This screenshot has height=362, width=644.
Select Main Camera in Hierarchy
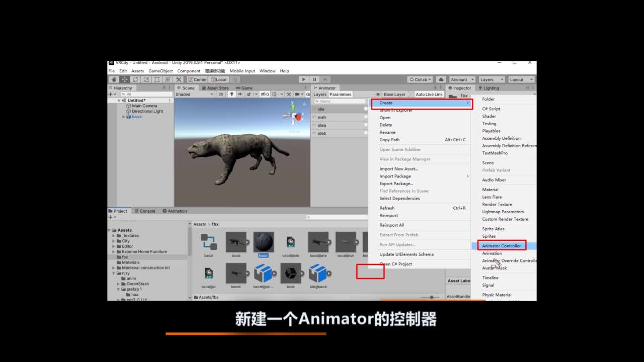click(x=144, y=106)
